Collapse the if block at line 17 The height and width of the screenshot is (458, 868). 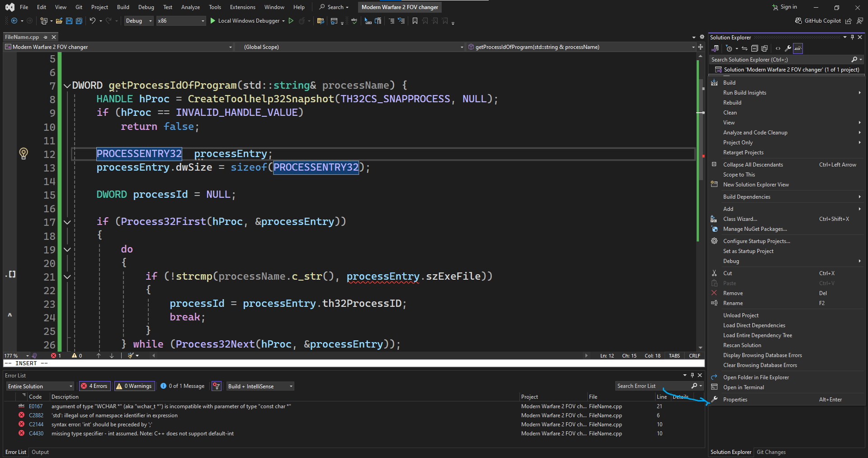(x=67, y=222)
